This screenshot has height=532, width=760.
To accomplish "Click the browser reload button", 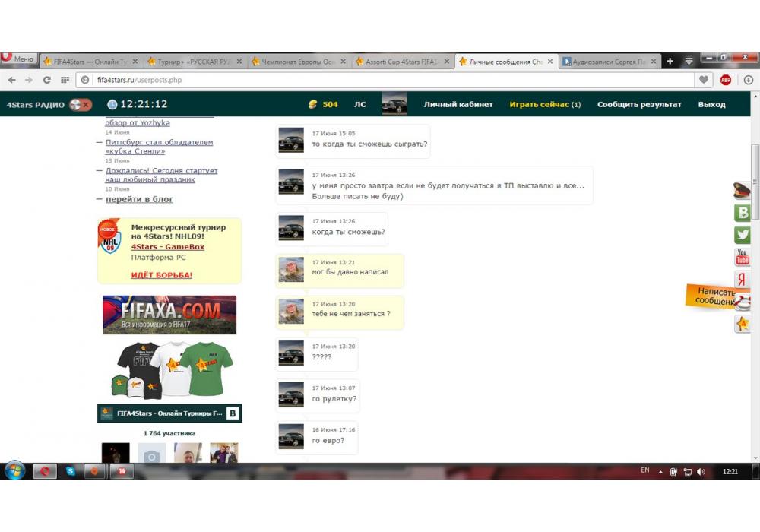I will tap(47, 80).
